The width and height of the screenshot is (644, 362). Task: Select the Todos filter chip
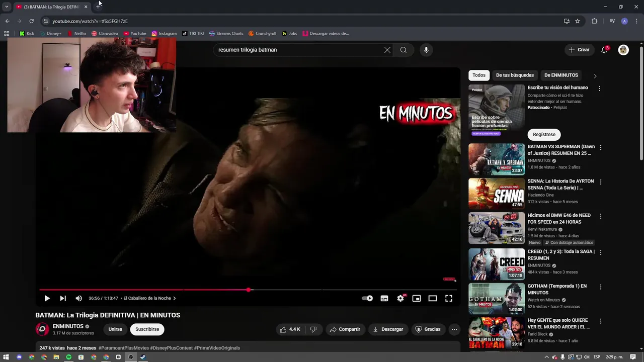click(x=479, y=75)
